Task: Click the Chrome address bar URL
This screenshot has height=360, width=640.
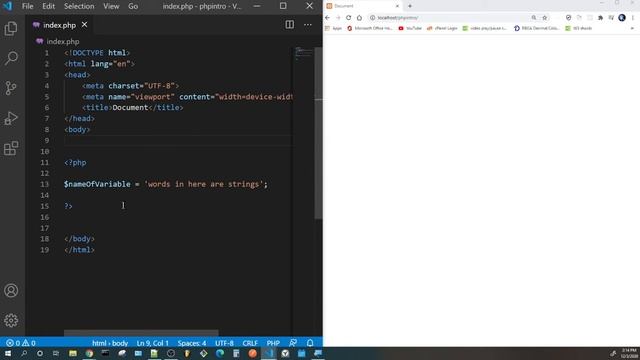Action: [398, 18]
